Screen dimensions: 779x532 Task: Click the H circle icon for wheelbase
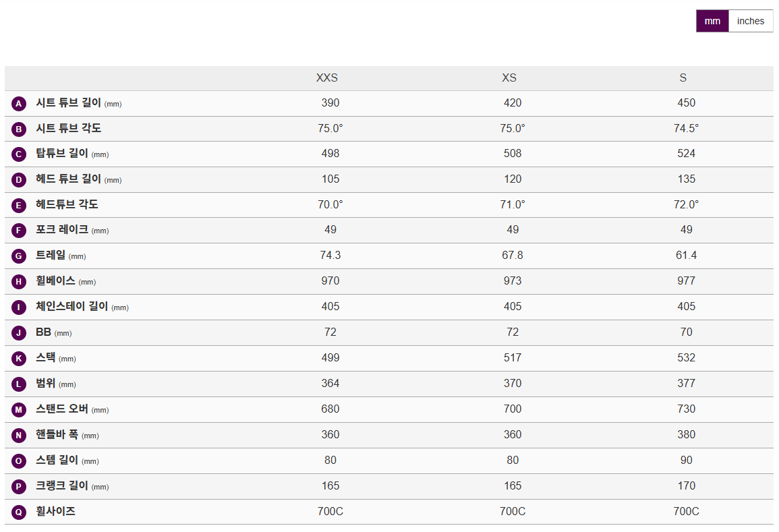[x=19, y=282]
